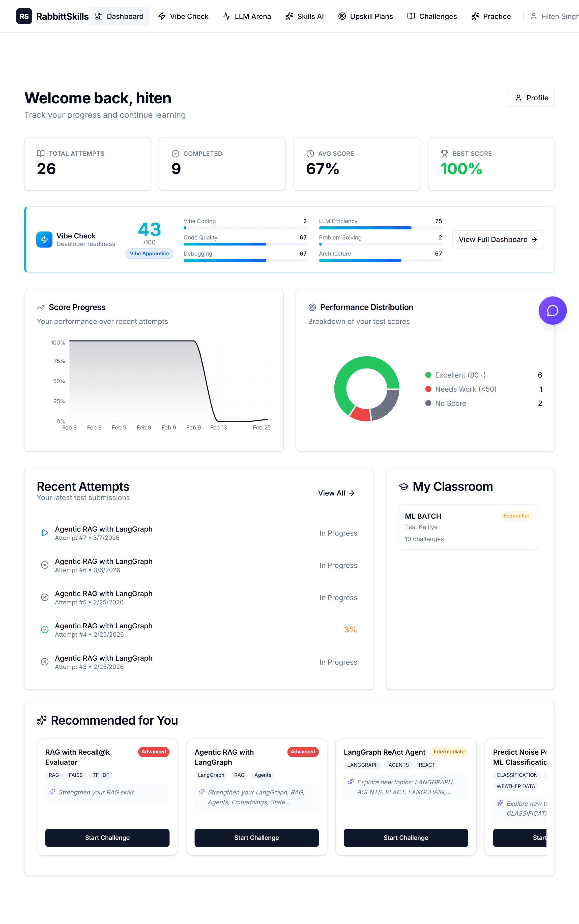This screenshot has height=924, width=579.
Task: Open the floating chat bubble button
Action: tap(552, 311)
